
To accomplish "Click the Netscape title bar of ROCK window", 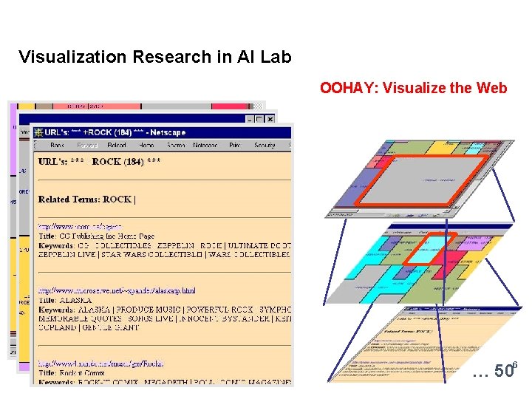I will coord(162,132).
